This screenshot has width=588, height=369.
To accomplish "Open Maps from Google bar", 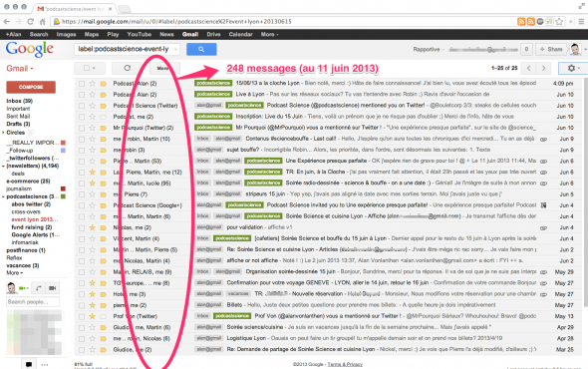I will point(91,34).
